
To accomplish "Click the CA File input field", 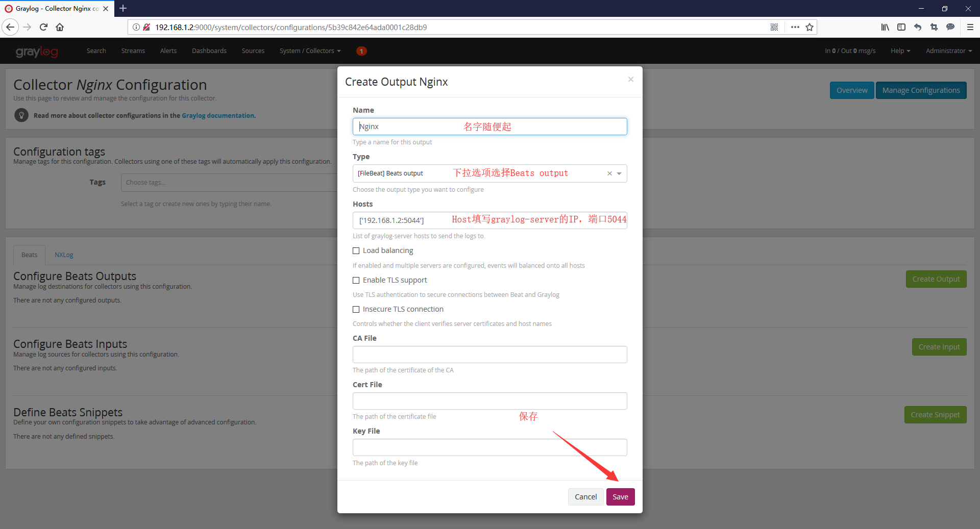I will click(x=489, y=355).
